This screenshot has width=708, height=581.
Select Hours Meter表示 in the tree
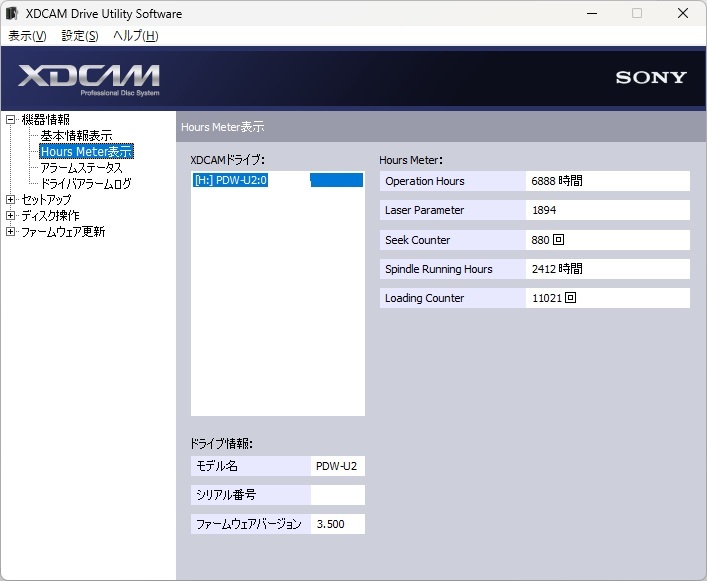click(86, 151)
